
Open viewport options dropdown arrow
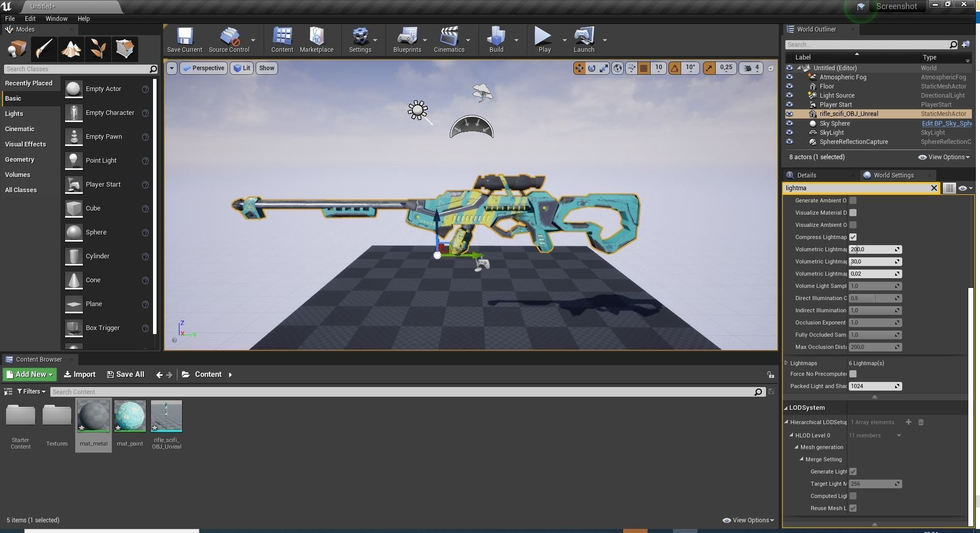tap(171, 68)
